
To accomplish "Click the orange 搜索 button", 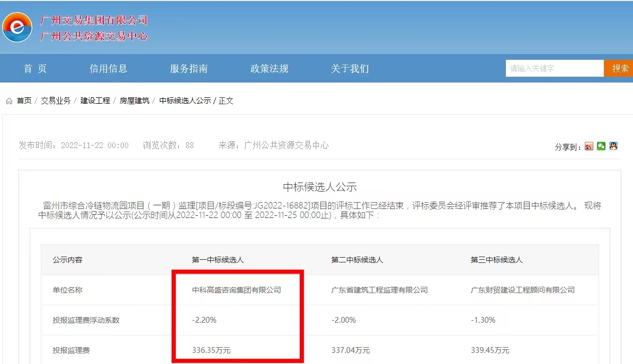I will click(x=619, y=69).
